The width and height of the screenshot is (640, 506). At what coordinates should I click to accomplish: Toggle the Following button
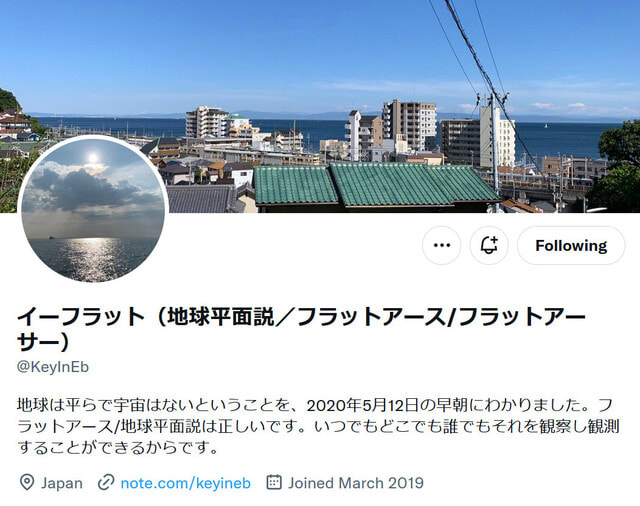pos(571,245)
